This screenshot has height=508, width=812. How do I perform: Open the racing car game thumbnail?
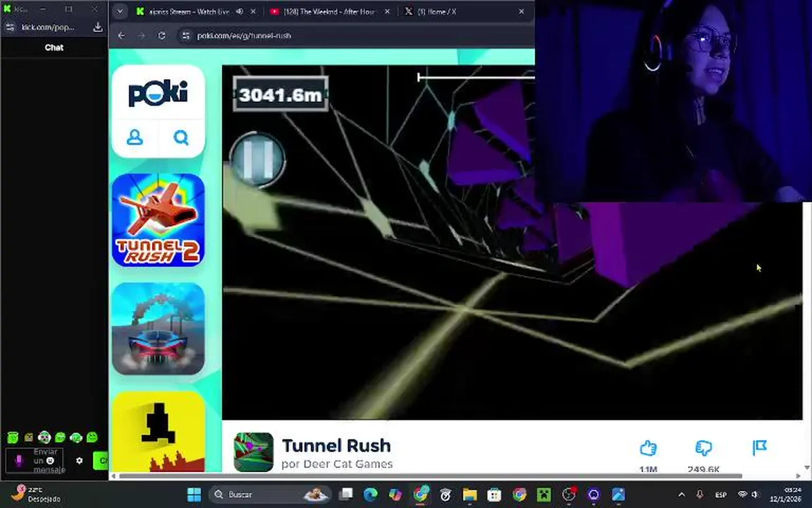coord(158,329)
